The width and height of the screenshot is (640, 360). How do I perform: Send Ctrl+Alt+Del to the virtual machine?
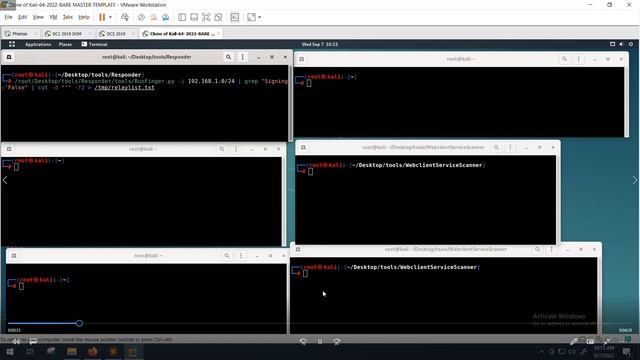click(x=124, y=17)
